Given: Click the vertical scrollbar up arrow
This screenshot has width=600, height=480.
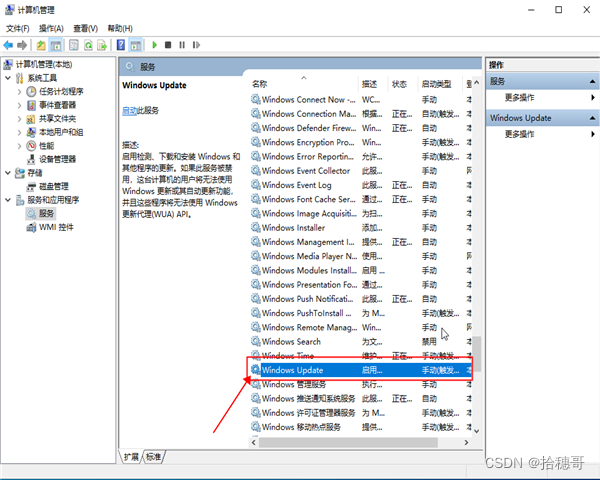Looking at the screenshot, I should click(476, 82).
